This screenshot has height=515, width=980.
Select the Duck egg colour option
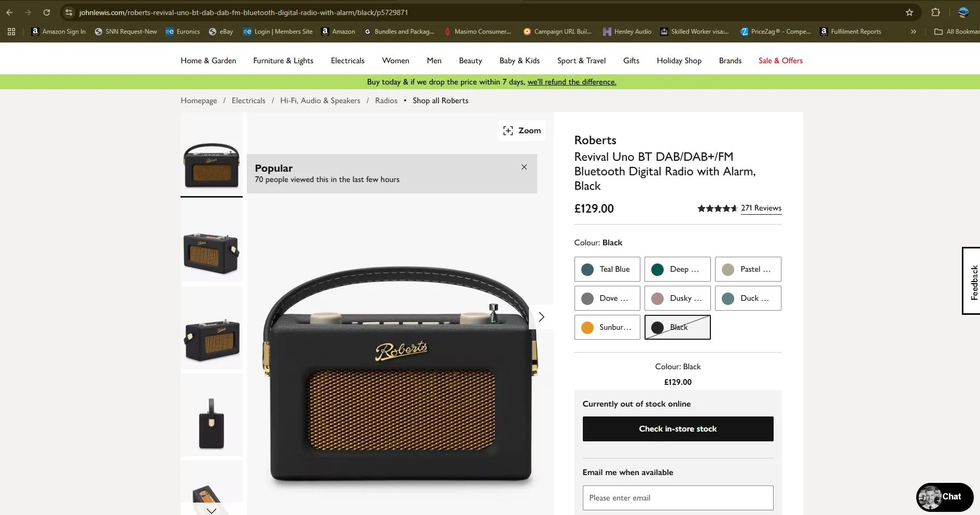748,298
